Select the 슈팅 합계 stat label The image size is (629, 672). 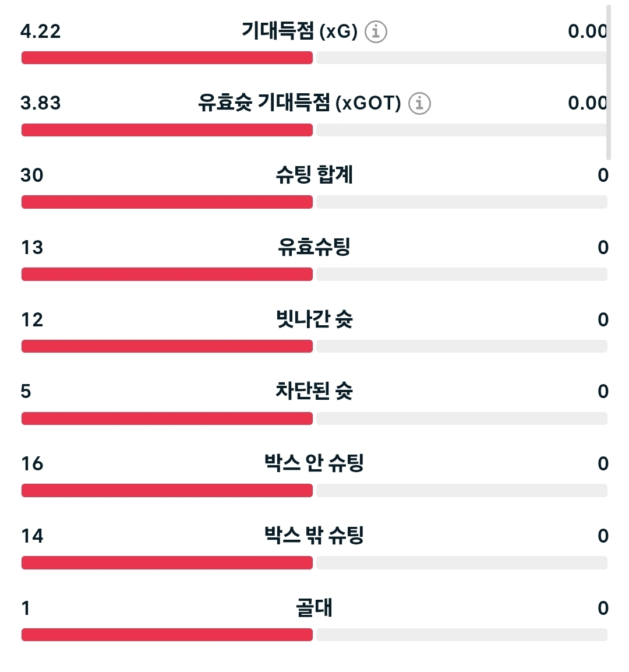(314, 175)
